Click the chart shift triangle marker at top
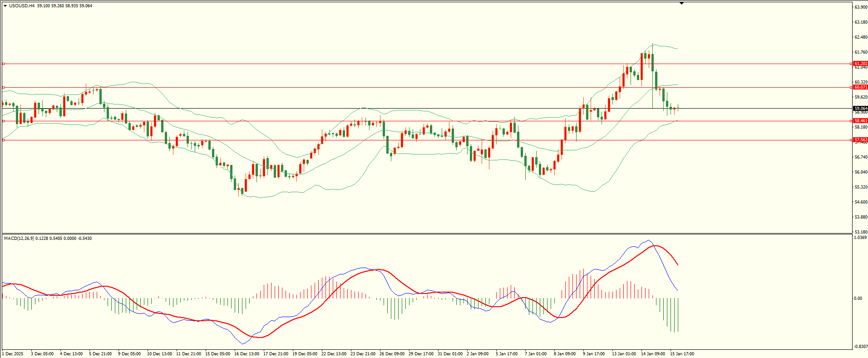Image resolution: width=868 pixels, height=358 pixels. [681, 4]
